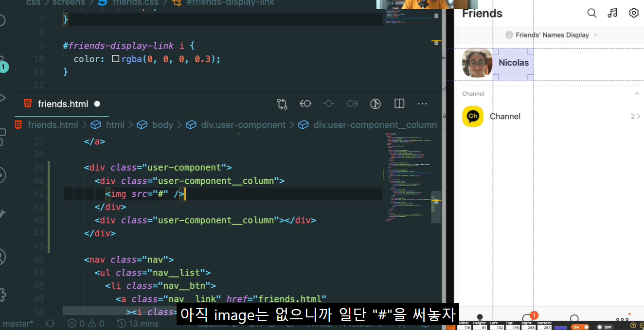Open the div.user-component__column breadcrumb
The width and height of the screenshot is (644, 330).
pyautogui.click(x=375, y=124)
